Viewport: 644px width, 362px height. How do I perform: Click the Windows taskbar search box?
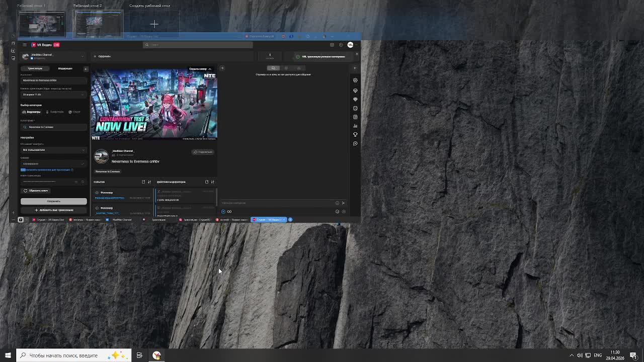pos(74,355)
